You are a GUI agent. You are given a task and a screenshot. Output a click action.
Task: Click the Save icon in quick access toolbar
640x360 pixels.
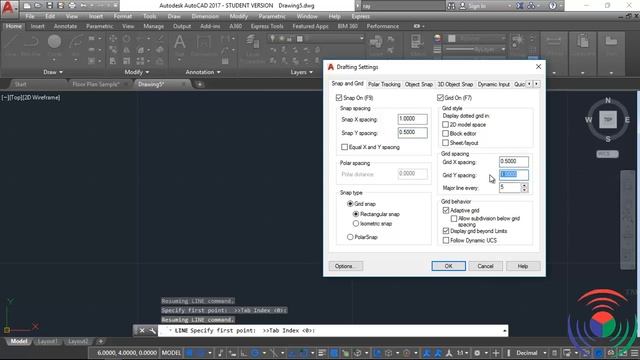[x=49, y=6]
